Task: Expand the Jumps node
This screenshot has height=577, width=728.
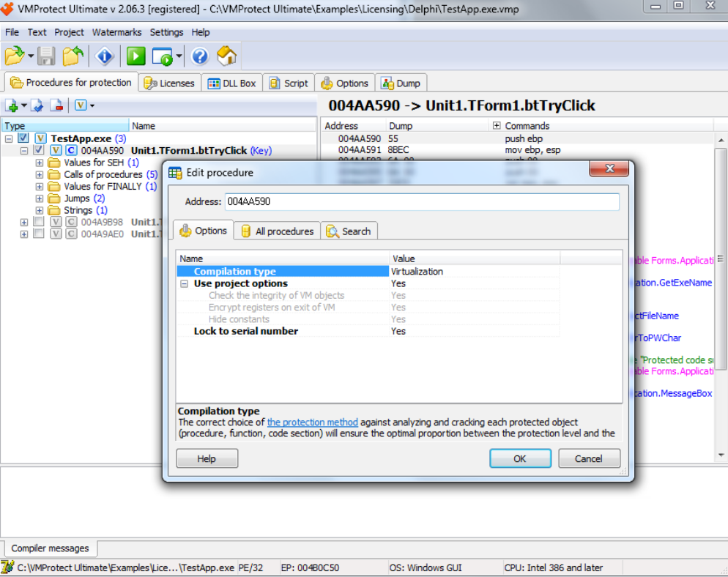Action: (x=40, y=198)
